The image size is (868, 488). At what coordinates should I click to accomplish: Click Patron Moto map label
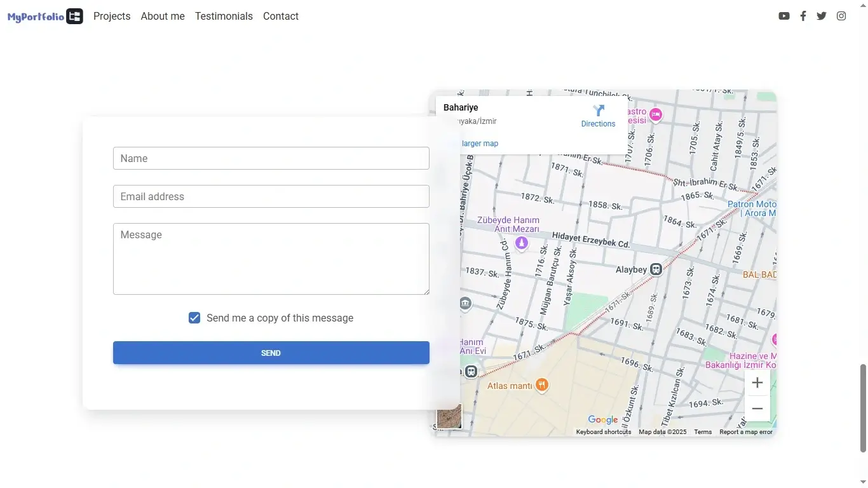coord(752,208)
